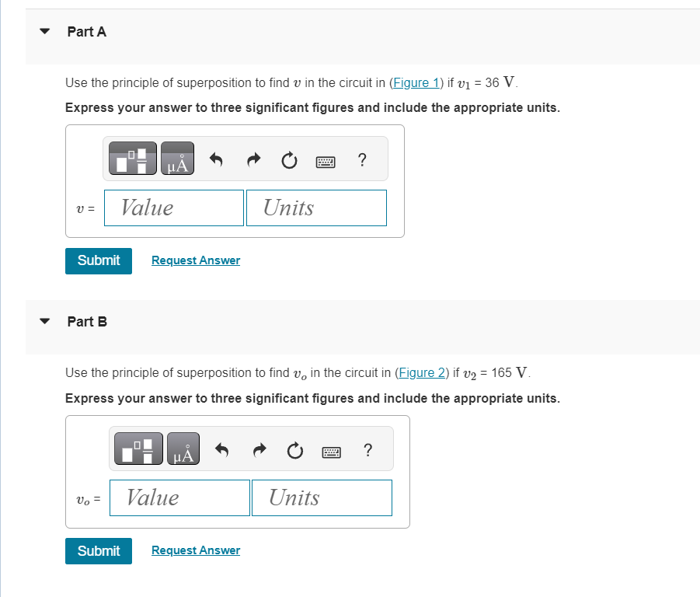700x597 pixels.
Task: Reset the Part B answer field
Action: pos(294,450)
